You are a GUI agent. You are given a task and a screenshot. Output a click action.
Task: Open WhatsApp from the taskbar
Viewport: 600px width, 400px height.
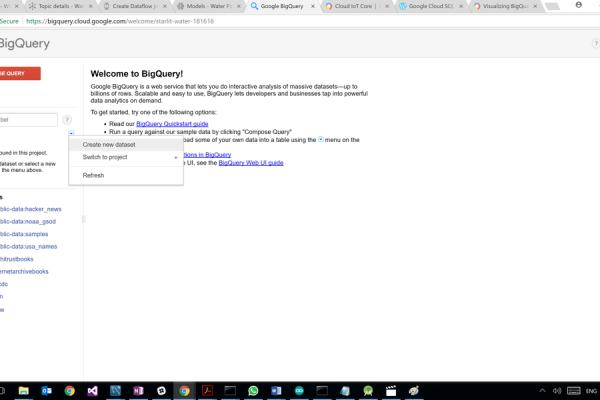pos(253,391)
